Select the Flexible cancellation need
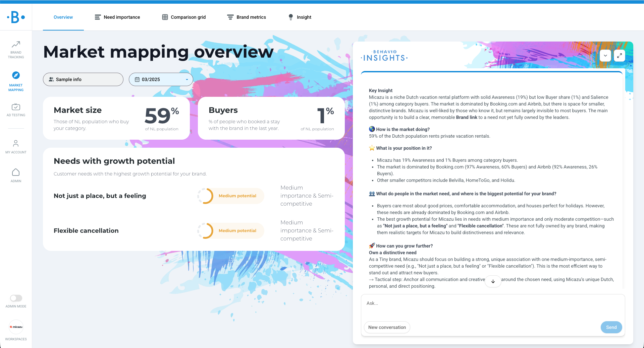The width and height of the screenshot is (644, 348). point(86,231)
